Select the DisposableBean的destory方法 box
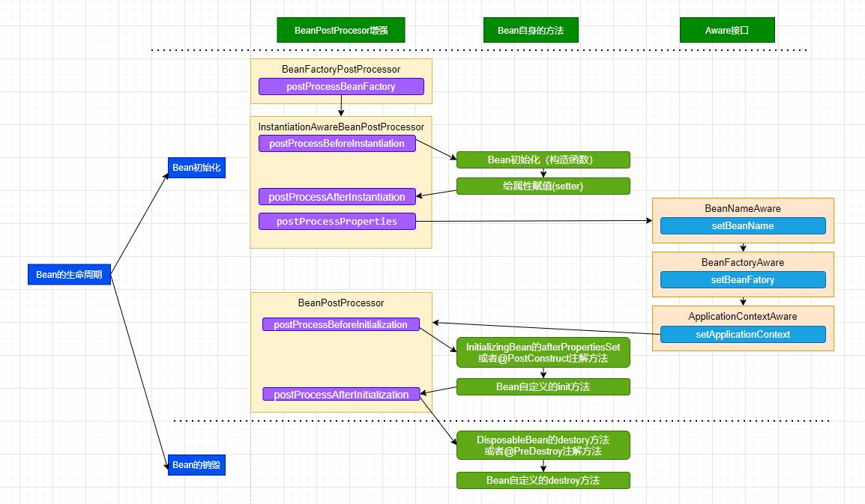The image size is (865, 504). click(x=543, y=446)
